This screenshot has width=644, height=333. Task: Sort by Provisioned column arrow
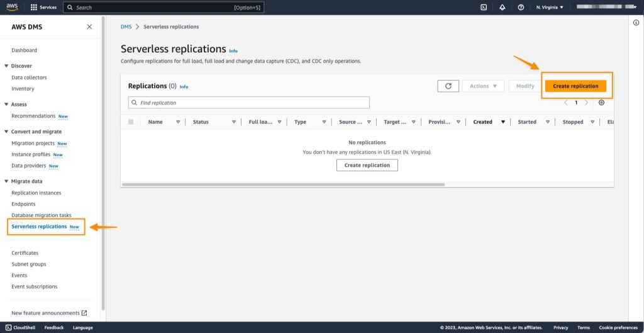[458, 122]
